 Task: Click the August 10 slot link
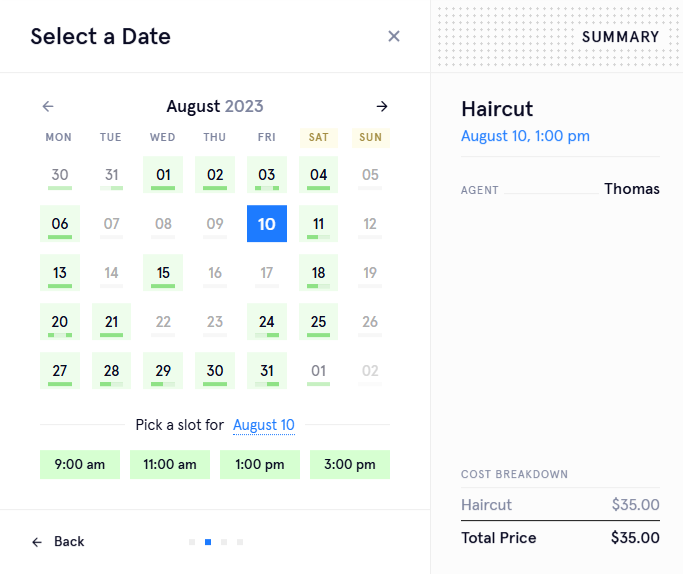(264, 425)
